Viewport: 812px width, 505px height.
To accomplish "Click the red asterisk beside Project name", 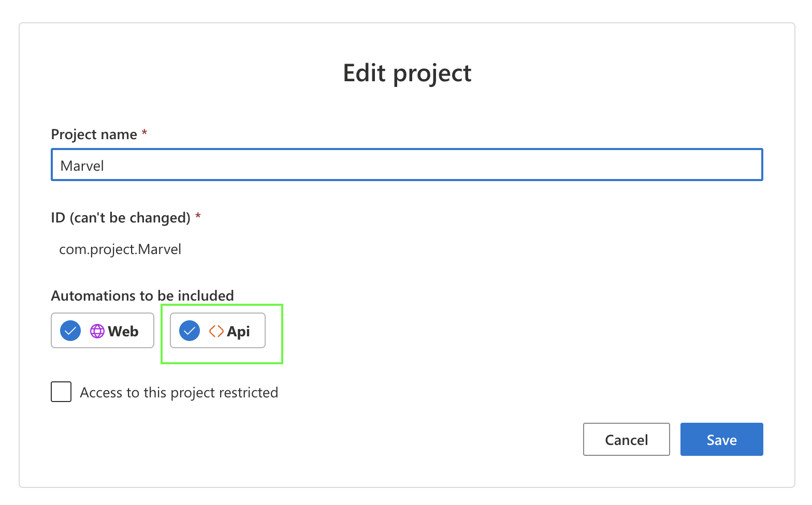I will [x=144, y=133].
